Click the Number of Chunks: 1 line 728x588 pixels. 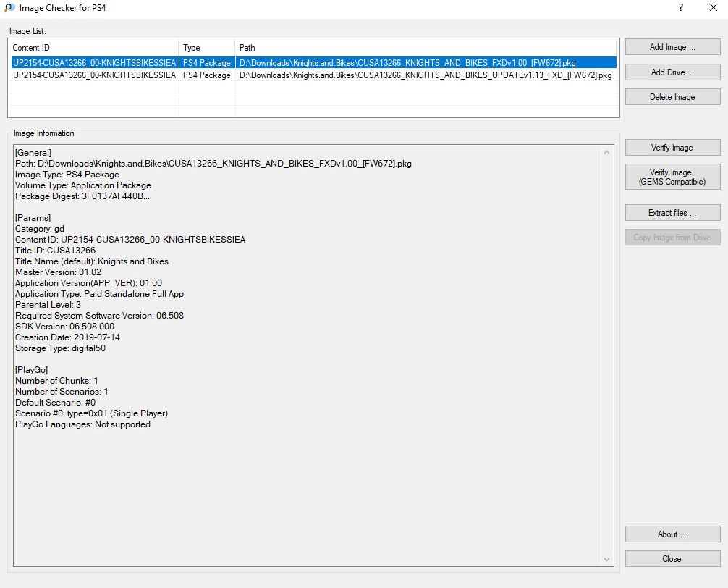[x=56, y=381]
